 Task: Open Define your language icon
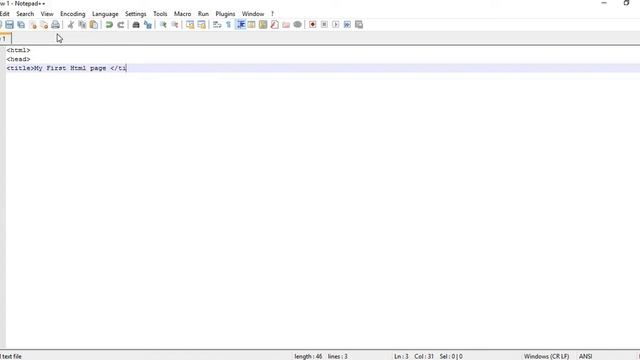coord(251,24)
